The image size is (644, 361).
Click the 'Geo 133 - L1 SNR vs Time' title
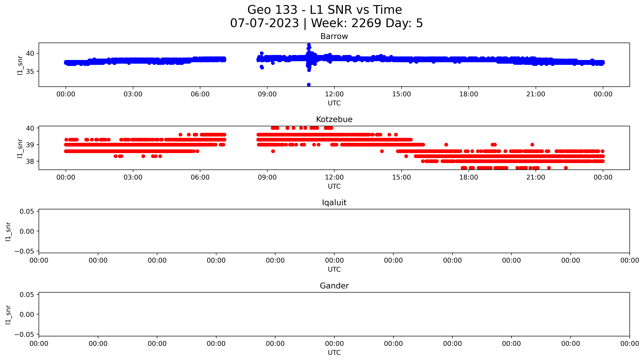pyautogui.click(x=325, y=10)
